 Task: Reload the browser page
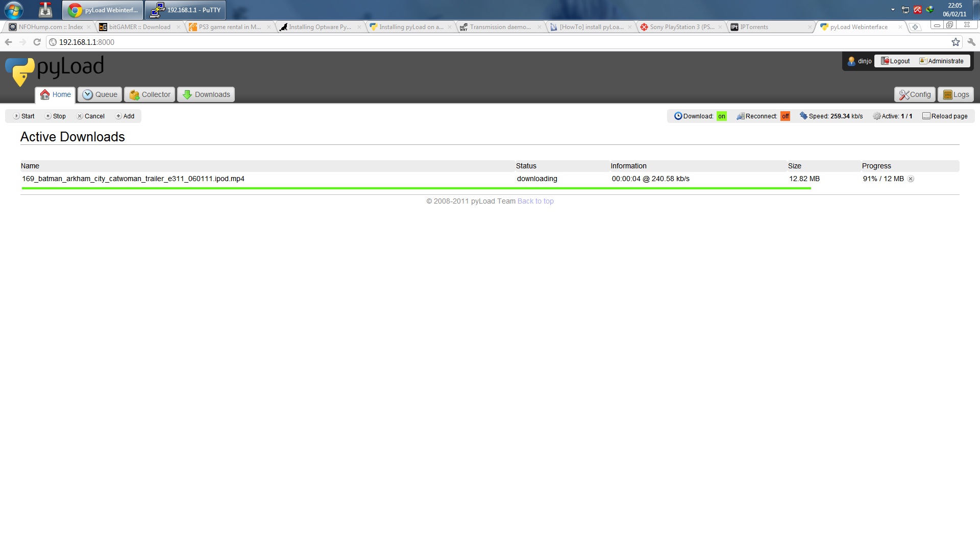tap(37, 42)
